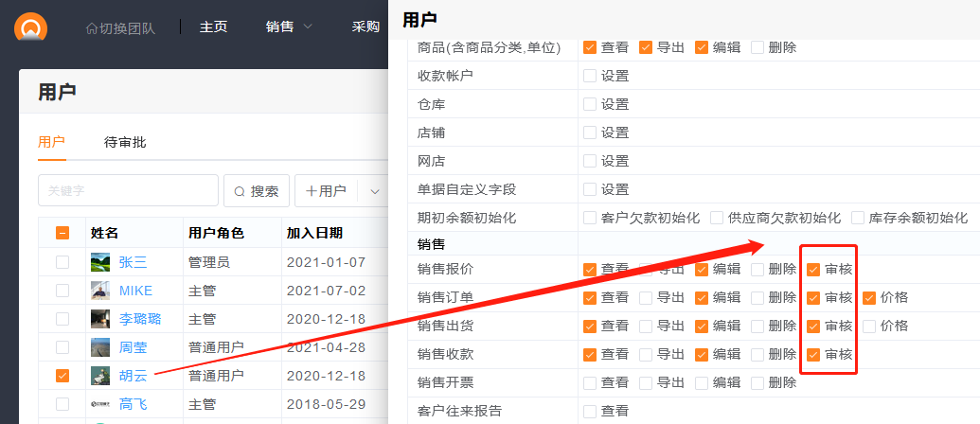Uncheck the checkbox for 胡云 row
980x424 pixels.
tap(62, 376)
